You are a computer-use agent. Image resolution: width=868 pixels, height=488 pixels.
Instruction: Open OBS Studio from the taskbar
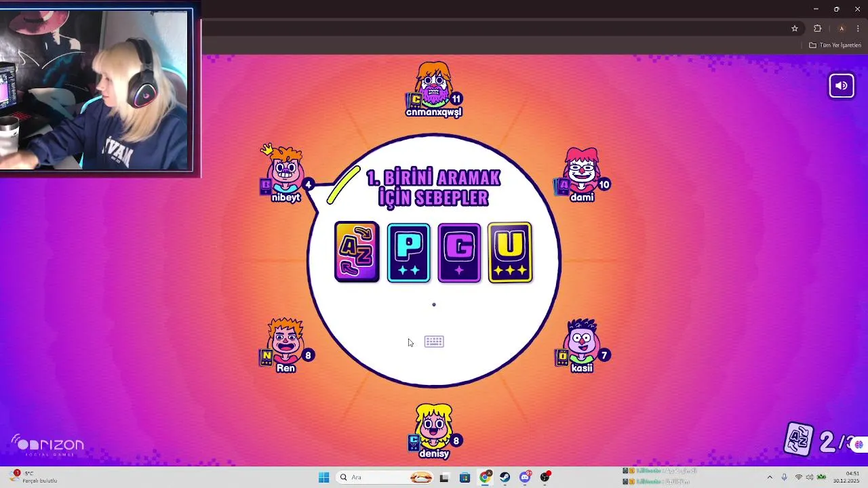point(545,478)
